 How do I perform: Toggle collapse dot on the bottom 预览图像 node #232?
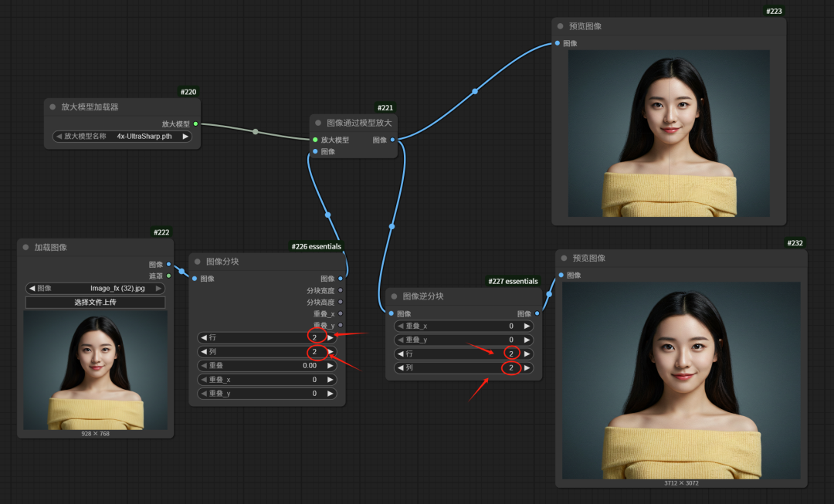tap(564, 258)
